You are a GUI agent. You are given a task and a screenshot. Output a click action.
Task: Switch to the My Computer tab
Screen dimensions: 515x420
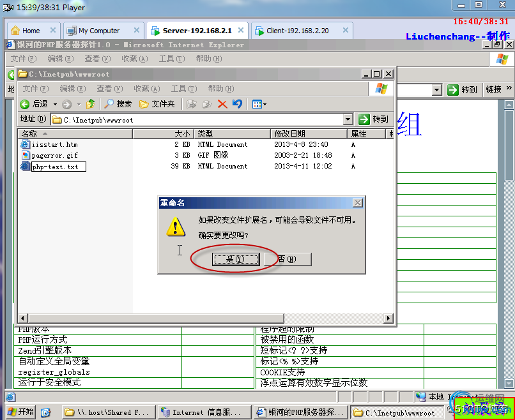coord(104,31)
